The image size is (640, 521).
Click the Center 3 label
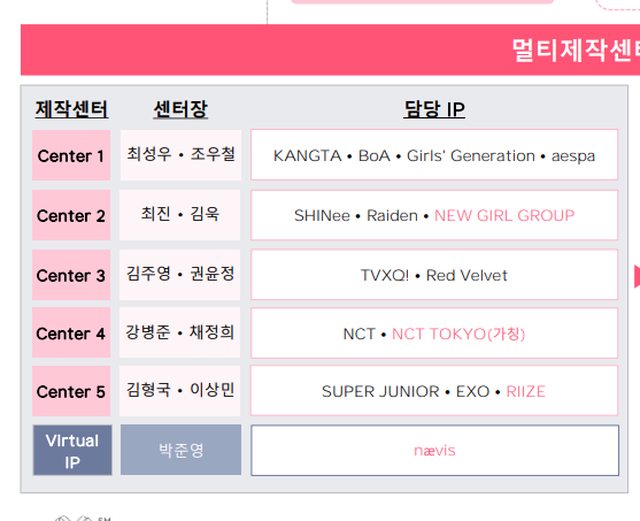pyautogui.click(x=71, y=276)
